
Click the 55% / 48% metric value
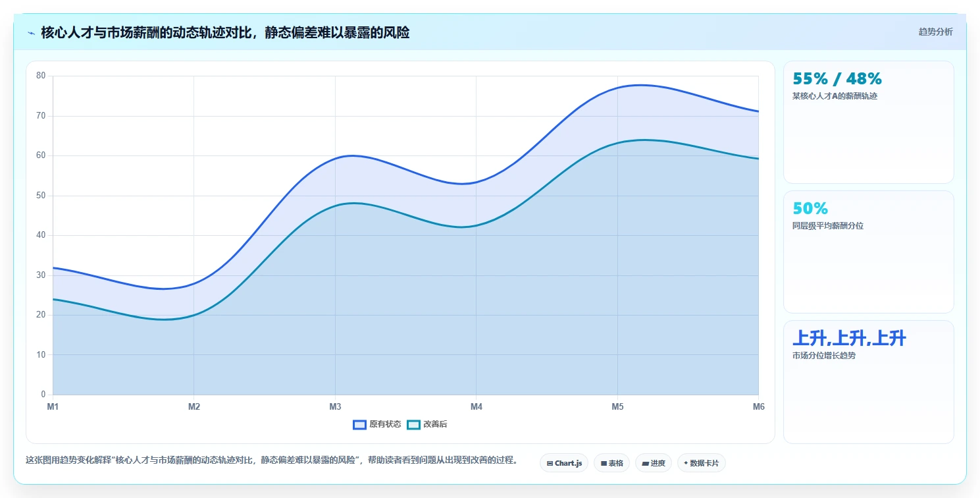tap(837, 79)
